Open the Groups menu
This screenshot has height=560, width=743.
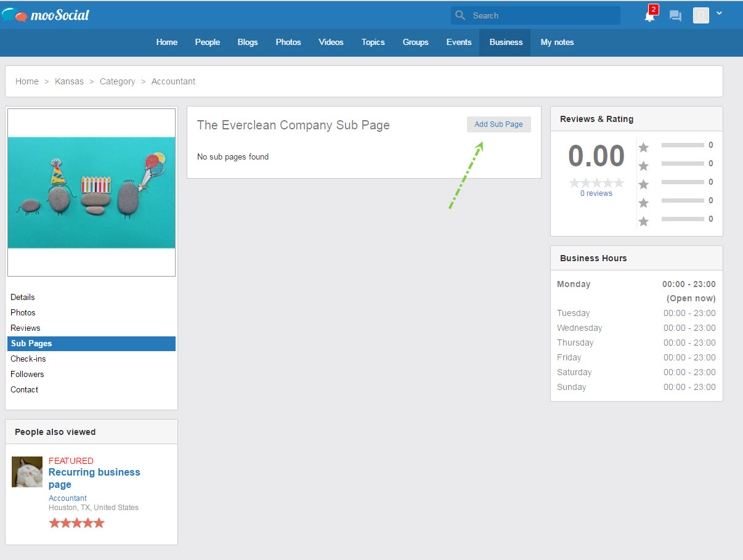point(416,43)
